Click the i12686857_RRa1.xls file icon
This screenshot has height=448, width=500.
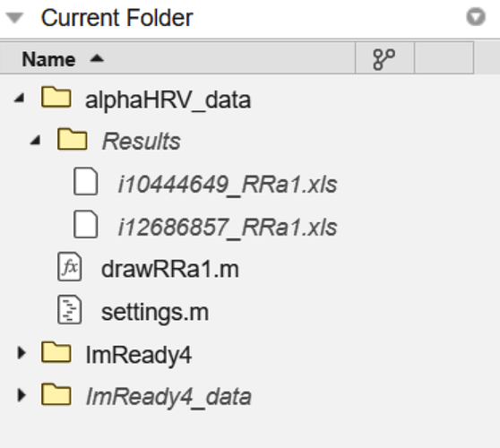point(86,224)
